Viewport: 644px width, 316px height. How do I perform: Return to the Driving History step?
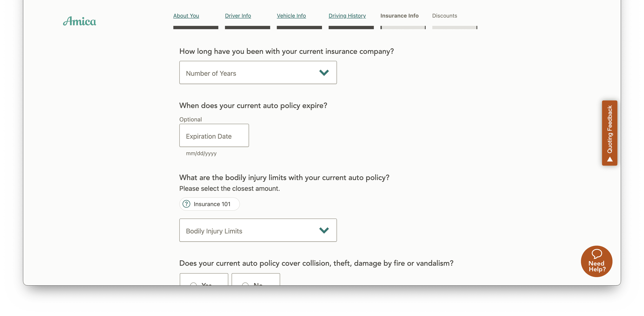coord(347,16)
